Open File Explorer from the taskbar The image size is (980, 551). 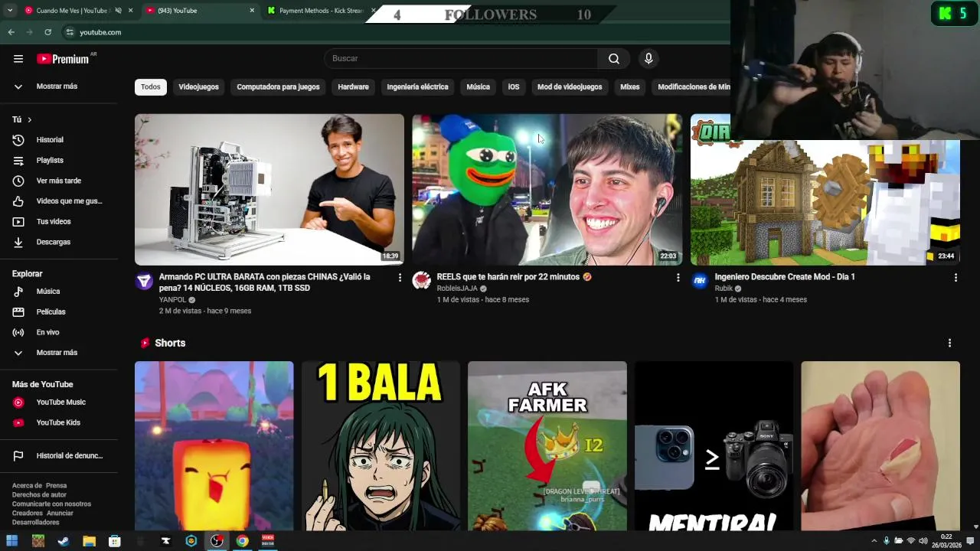pos(89,541)
